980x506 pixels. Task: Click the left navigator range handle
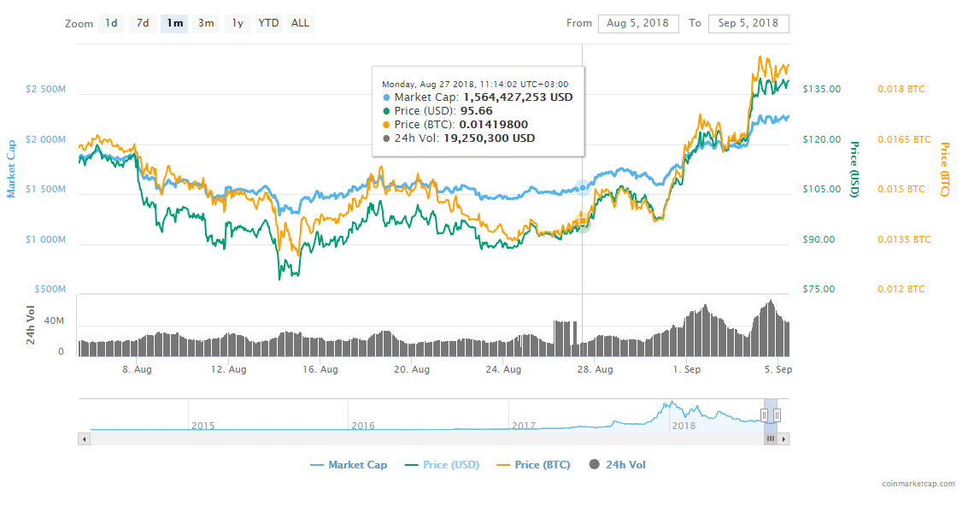point(765,415)
